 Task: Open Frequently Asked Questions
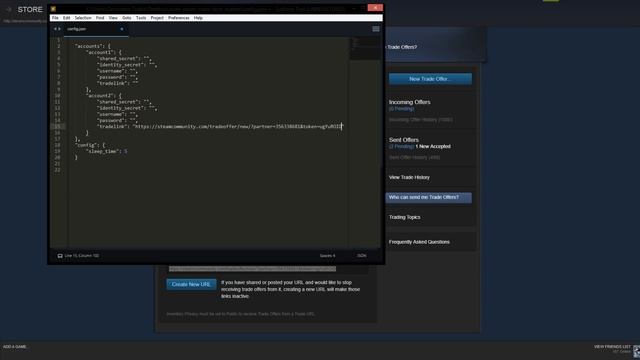click(x=419, y=242)
